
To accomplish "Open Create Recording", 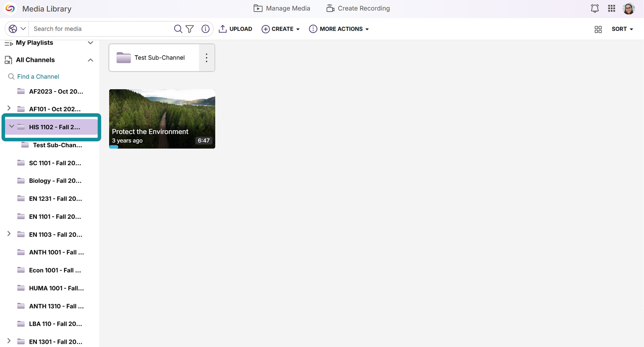I will 358,8.
